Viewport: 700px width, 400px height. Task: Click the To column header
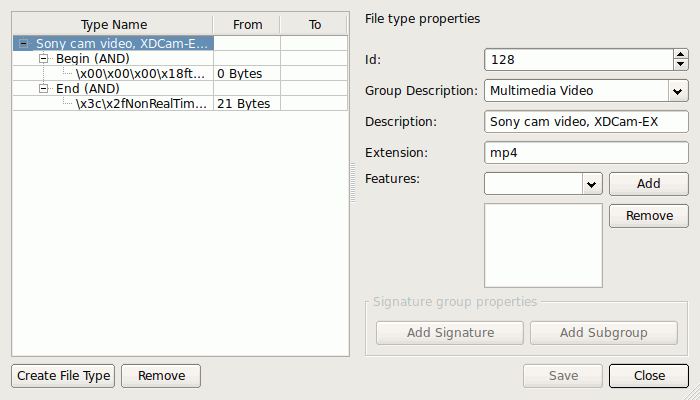coord(314,25)
